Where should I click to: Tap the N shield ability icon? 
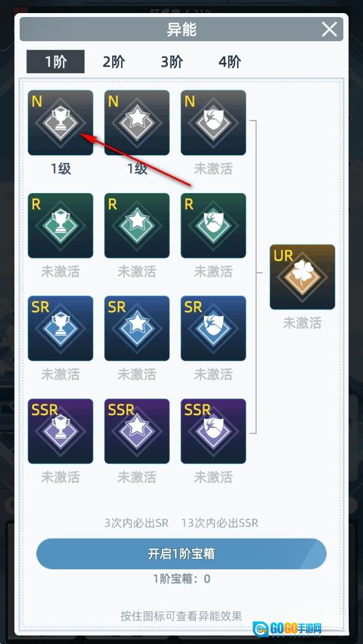click(x=214, y=123)
